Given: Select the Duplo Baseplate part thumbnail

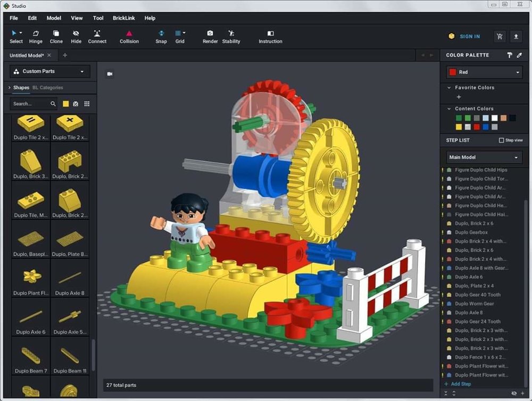Looking at the screenshot, I should click(31, 239).
